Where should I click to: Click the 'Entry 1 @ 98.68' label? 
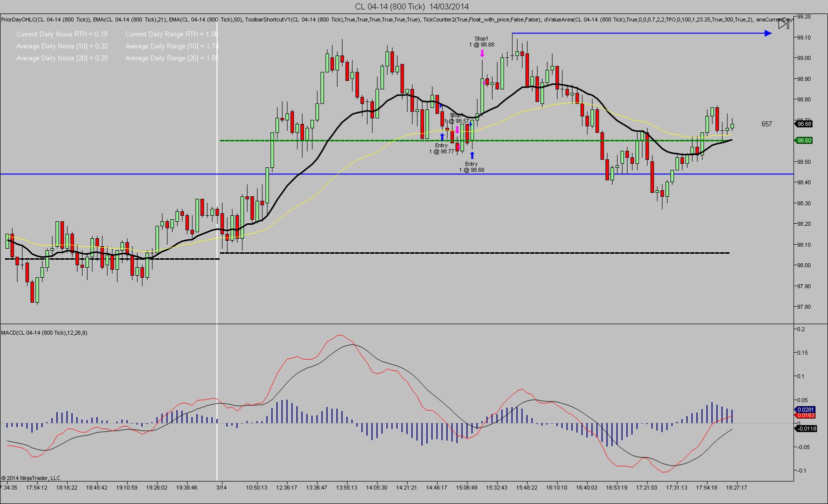[x=471, y=167]
